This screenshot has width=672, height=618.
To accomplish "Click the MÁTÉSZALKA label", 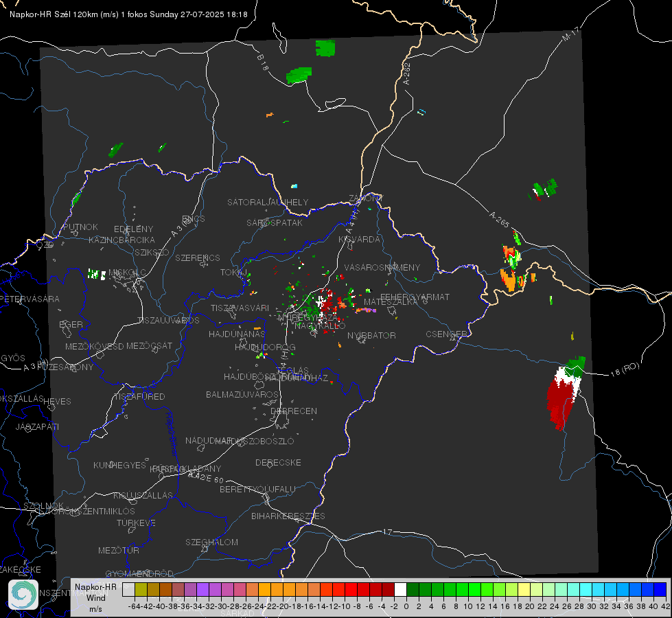I will [x=391, y=302].
